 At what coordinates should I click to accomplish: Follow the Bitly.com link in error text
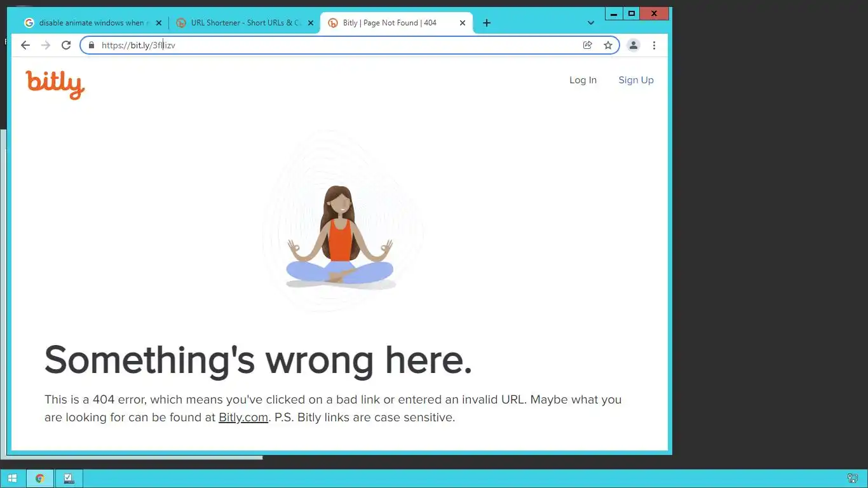pos(243,417)
